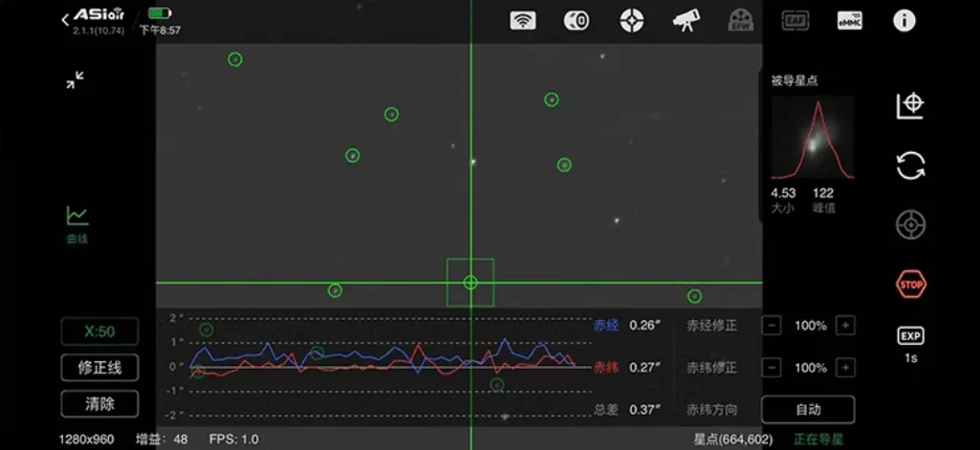Tap the guiding target icon

[910, 225]
